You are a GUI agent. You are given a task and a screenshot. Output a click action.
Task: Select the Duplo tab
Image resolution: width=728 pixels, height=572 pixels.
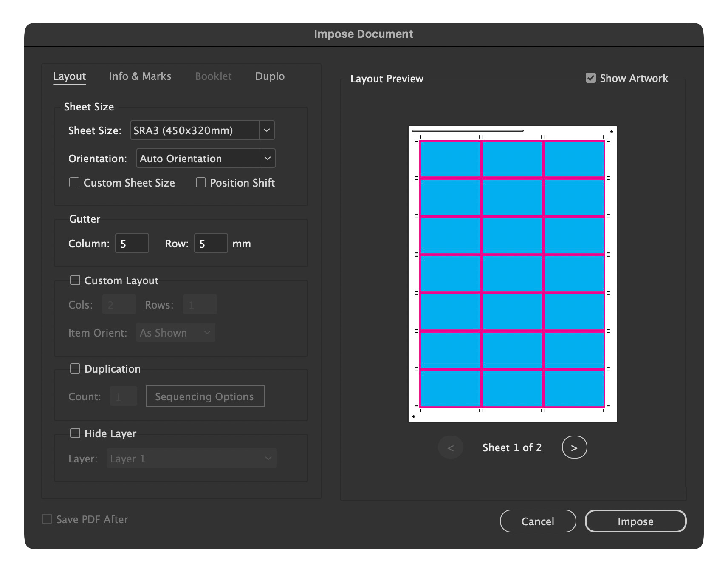coord(270,76)
